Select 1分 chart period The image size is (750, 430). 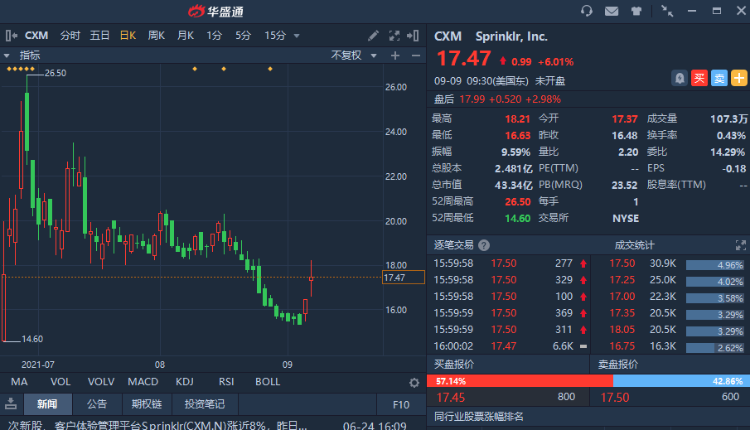(214, 35)
